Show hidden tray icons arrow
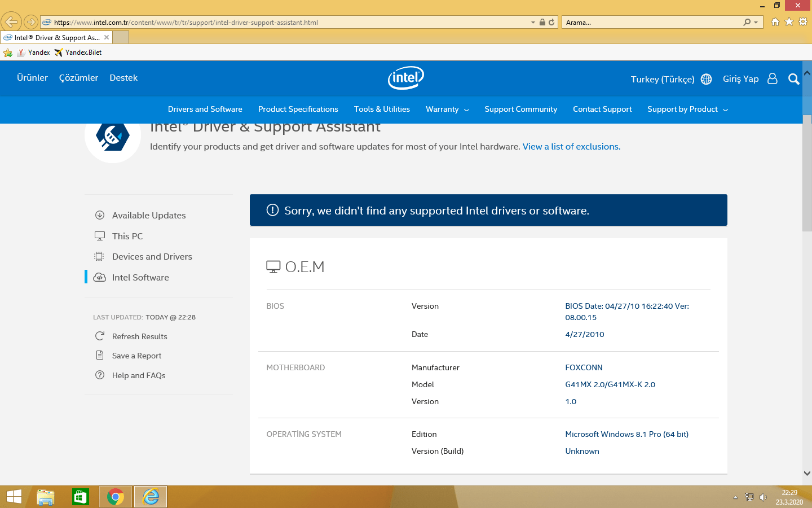Image resolution: width=812 pixels, height=508 pixels. [x=735, y=497]
